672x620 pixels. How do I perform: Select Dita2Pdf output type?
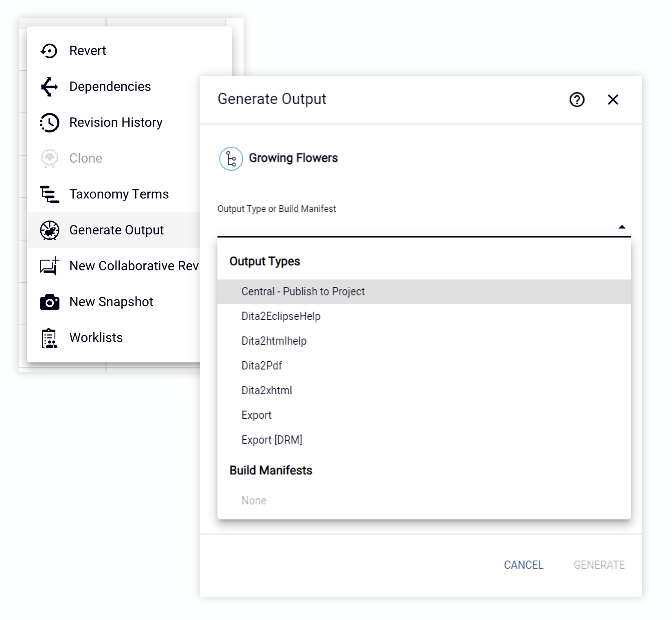(424, 366)
